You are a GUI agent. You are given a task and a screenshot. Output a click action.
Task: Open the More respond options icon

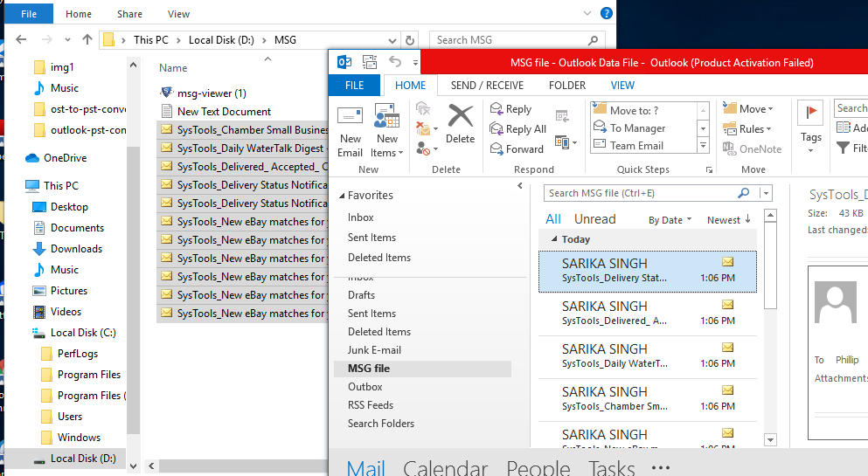[566, 142]
